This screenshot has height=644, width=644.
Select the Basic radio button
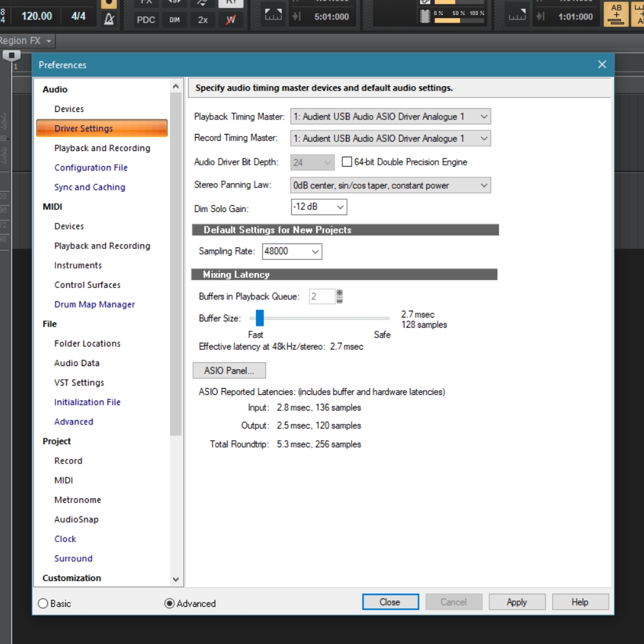coord(43,603)
